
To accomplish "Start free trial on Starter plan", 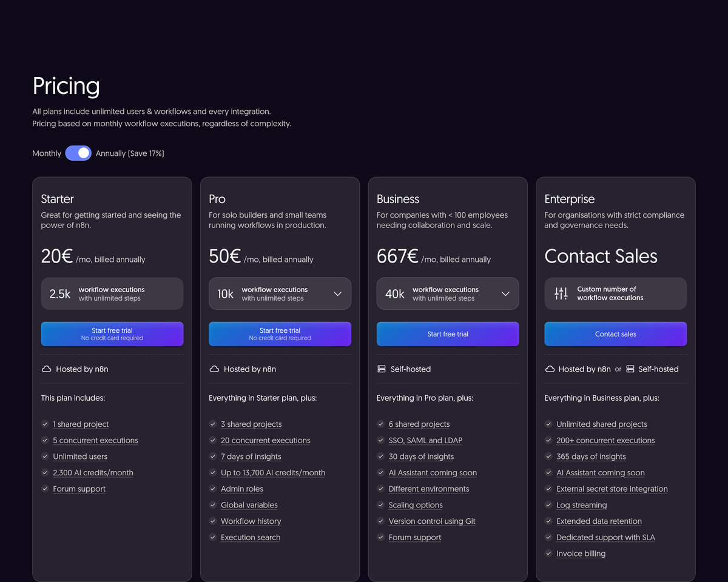I will tap(112, 334).
